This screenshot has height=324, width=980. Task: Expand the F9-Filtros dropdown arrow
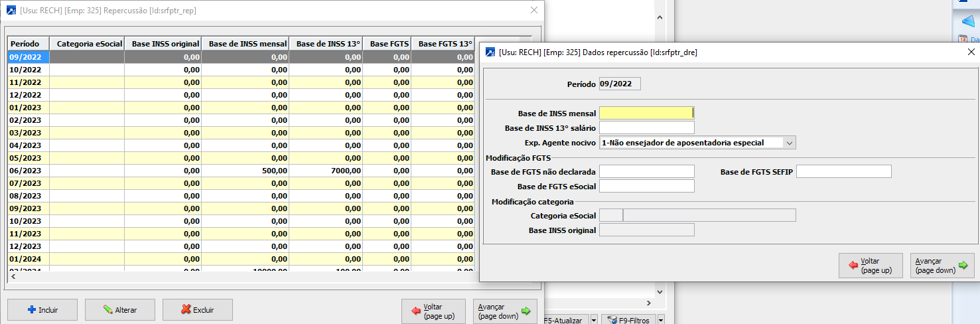click(661, 321)
